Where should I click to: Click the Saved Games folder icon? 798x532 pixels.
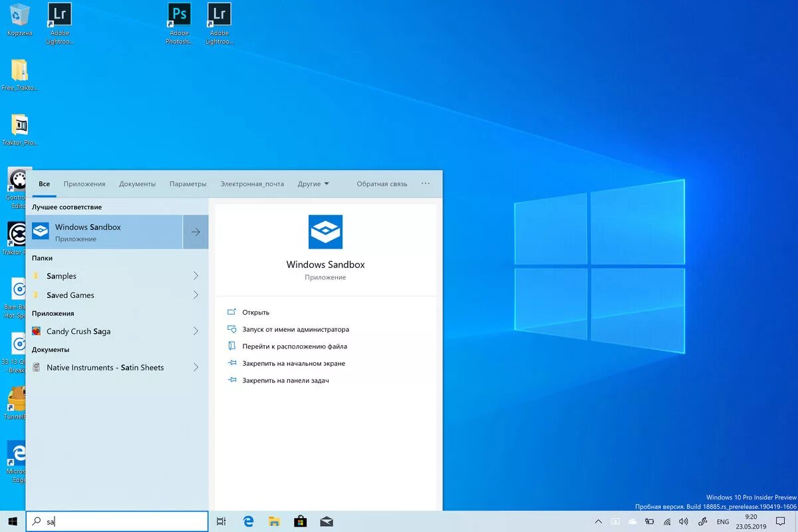(x=36, y=295)
